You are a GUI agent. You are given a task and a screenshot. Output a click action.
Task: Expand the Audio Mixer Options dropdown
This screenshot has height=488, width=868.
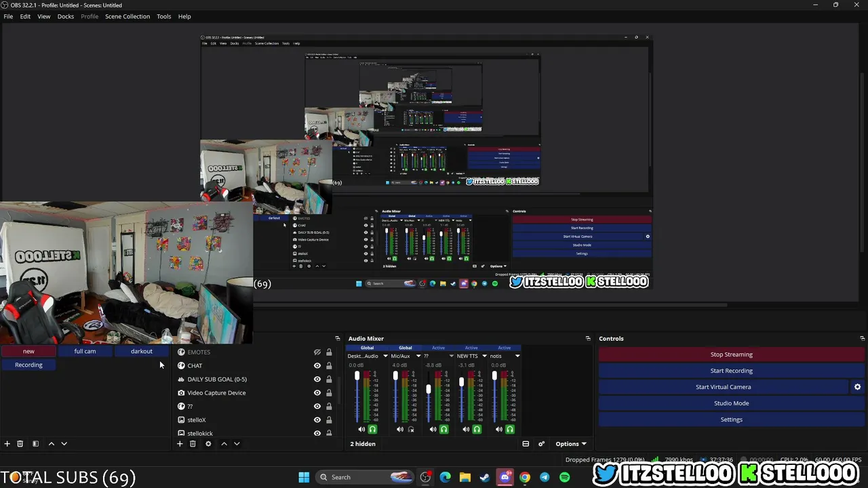pyautogui.click(x=571, y=444)
